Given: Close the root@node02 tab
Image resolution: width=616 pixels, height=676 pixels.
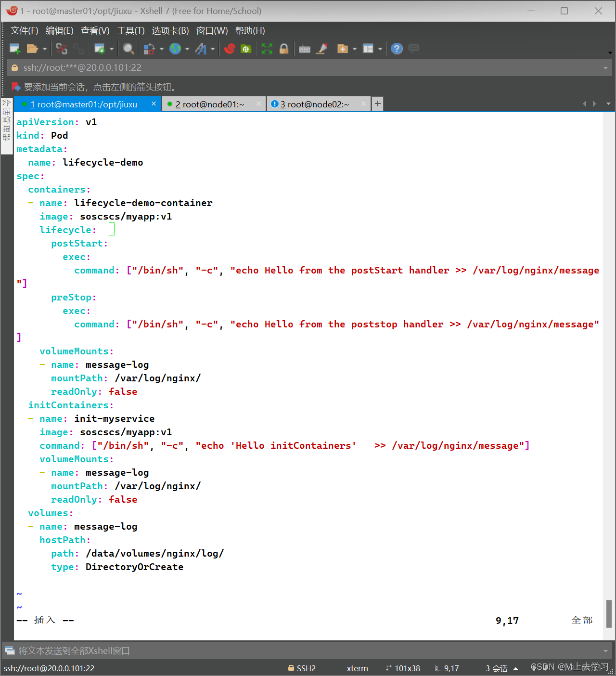Looking at the screenshot, I should pos(364,104).
